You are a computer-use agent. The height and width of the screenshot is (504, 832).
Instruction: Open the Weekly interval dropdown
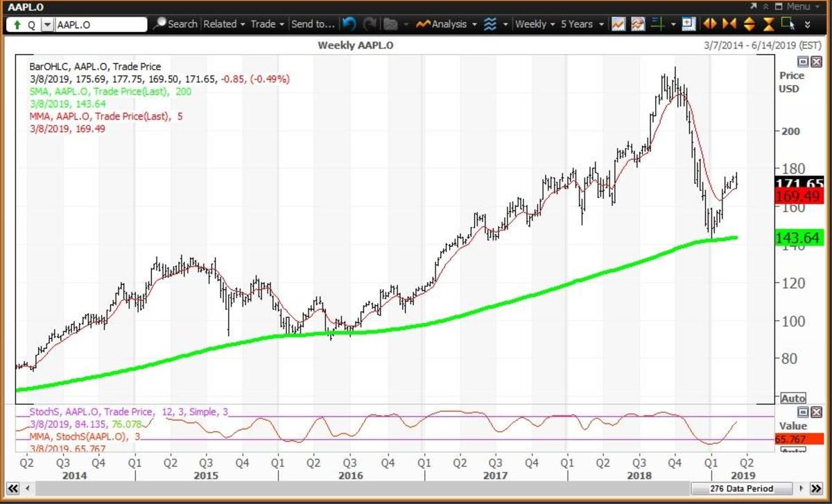pos(535,24)
